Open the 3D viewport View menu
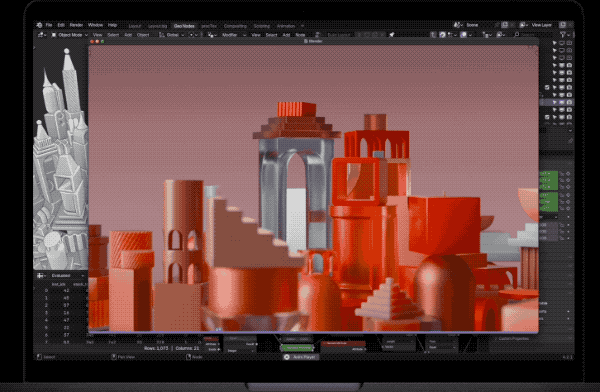Viewport: 600px width, 392px height. click(98, 35)
